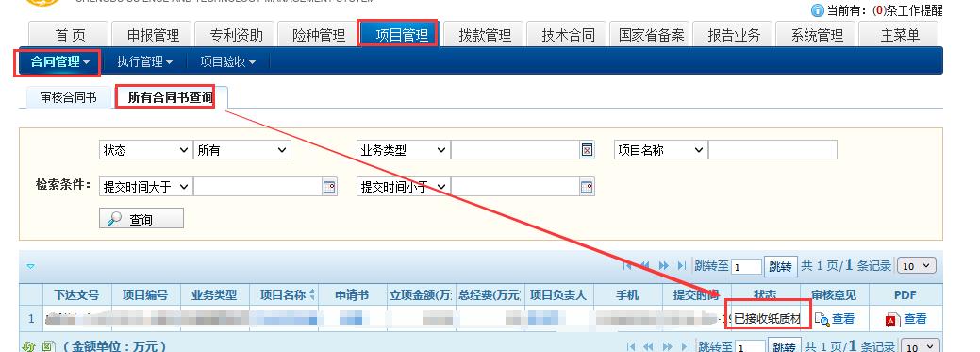This screenshot has height=352, width=980.
Task: Open the 项目名称 field dropdown
Action: pos(660,150)
